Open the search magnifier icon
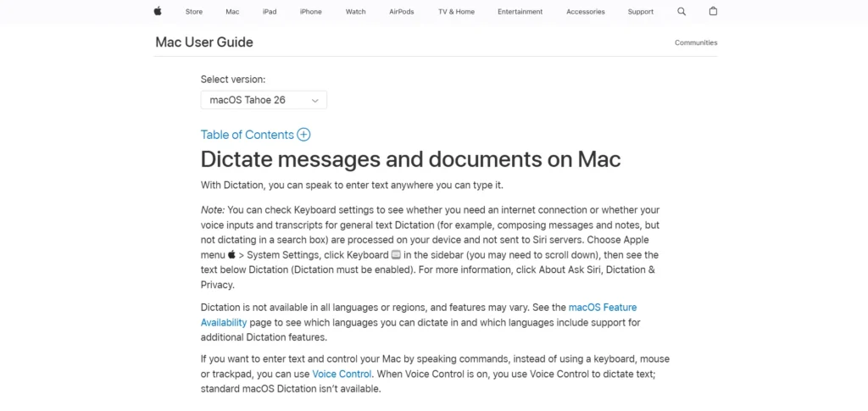 [682, 12]
